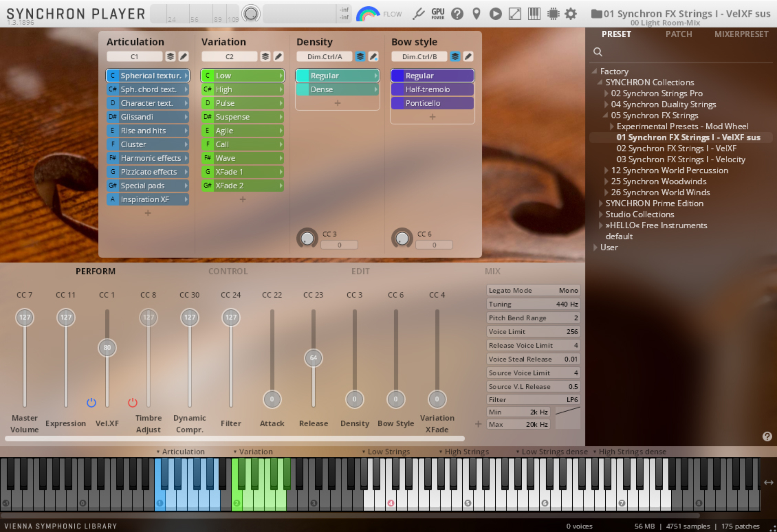Select the Half-tremolo bow style
The height and width of the screenshot is (532, 777).
pos(432,89)
